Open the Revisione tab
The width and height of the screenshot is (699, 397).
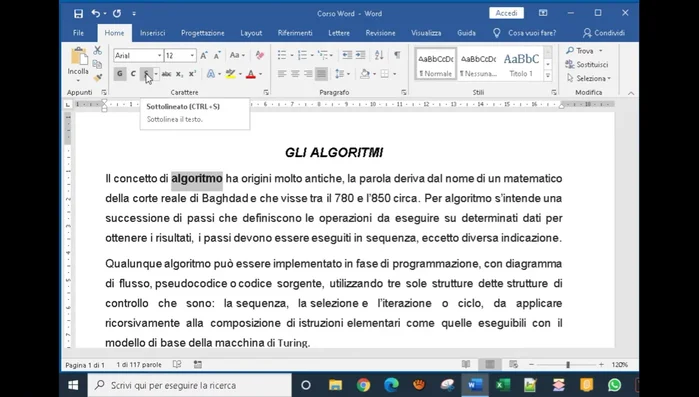point(380,33)
